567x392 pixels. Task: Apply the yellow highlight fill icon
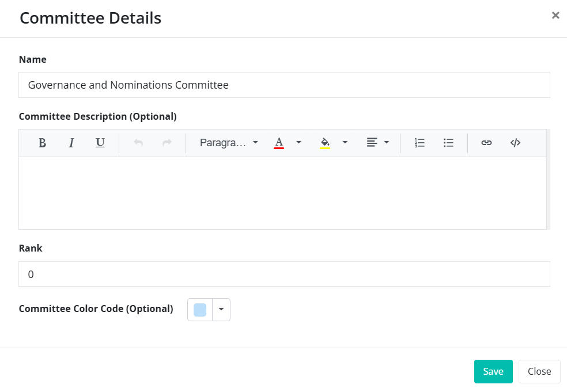(325, 143)
